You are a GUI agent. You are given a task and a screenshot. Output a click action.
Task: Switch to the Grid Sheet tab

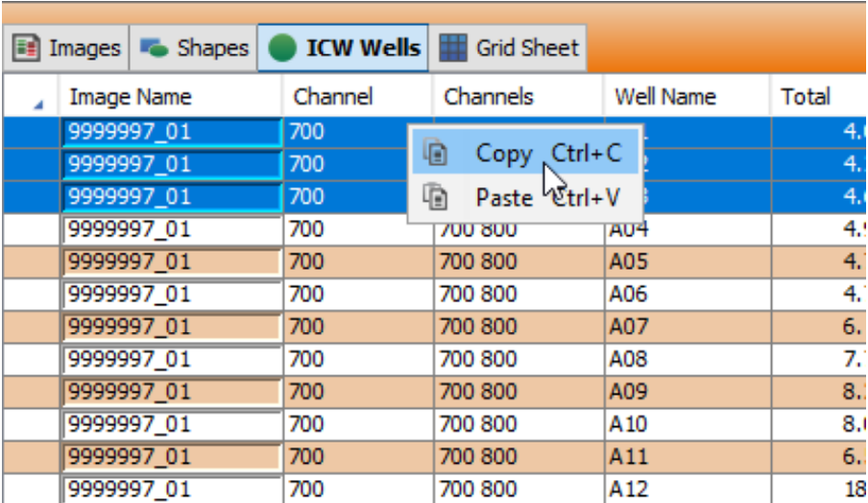[x=508, y=48]
